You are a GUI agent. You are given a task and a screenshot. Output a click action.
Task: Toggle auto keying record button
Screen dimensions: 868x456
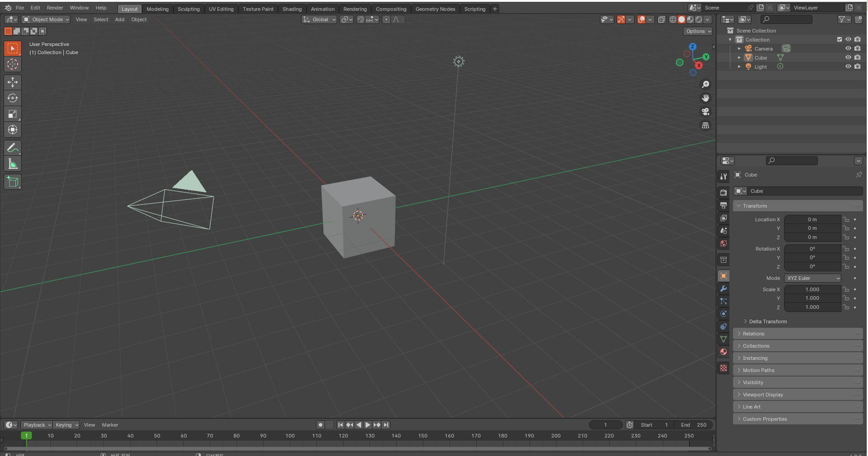click(x=320, y=425)
